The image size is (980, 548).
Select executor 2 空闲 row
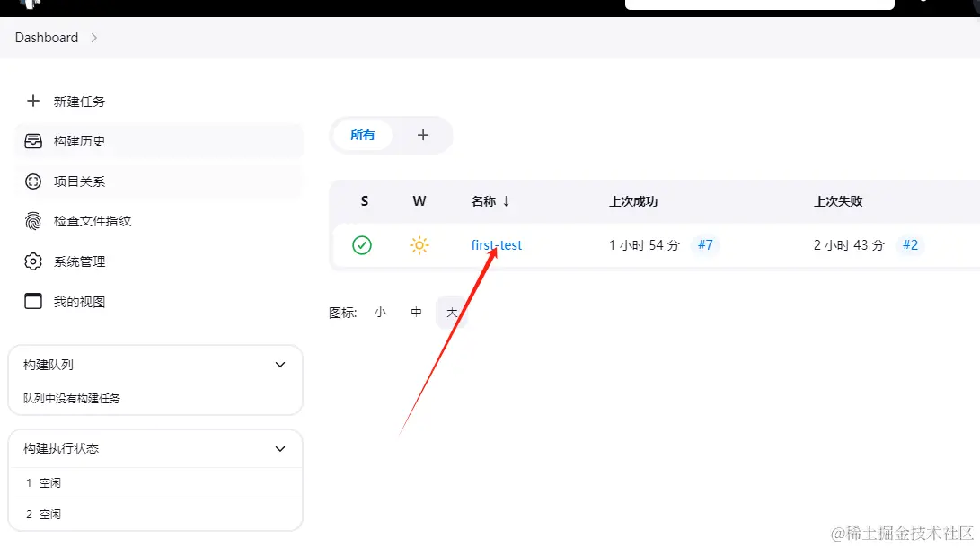coord(155,514)
